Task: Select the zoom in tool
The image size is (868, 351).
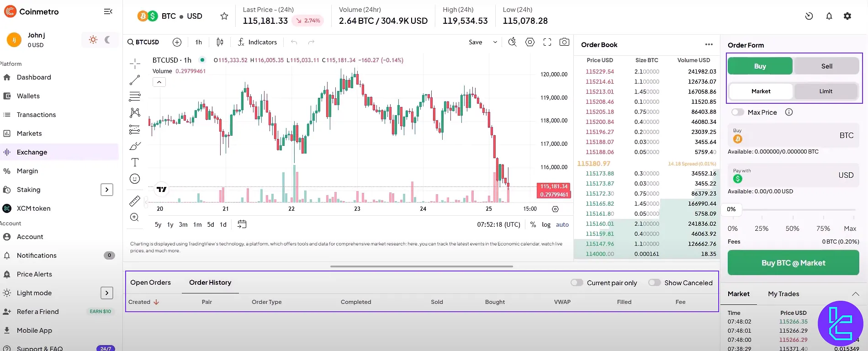Action: (135, 217)
